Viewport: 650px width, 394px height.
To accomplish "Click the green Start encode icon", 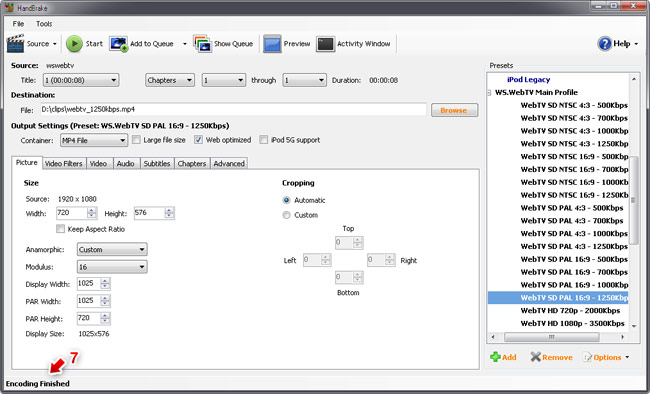I will click(x=74, y=44).
